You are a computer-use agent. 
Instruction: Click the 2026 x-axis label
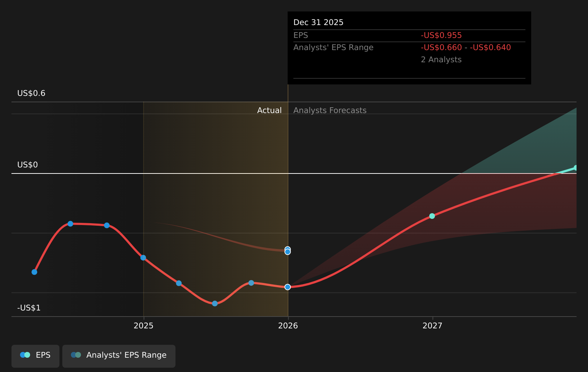[x=288, y=325]
